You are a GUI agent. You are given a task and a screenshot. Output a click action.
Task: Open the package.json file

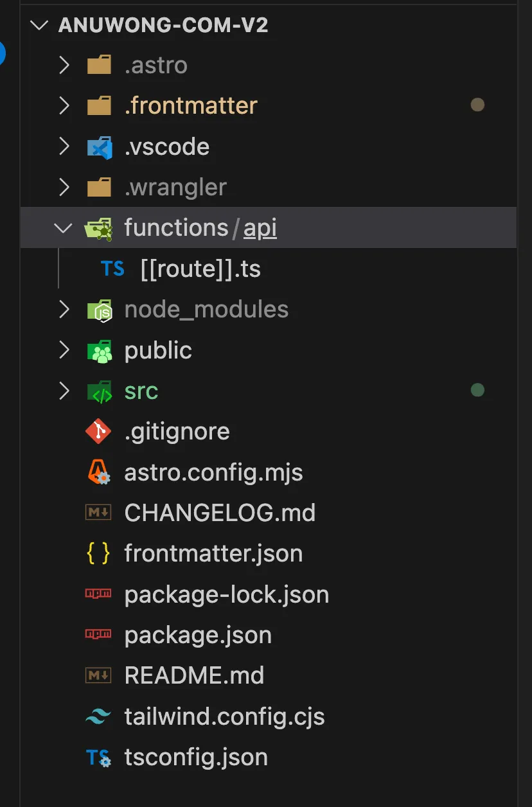click(x=198, y=635)
